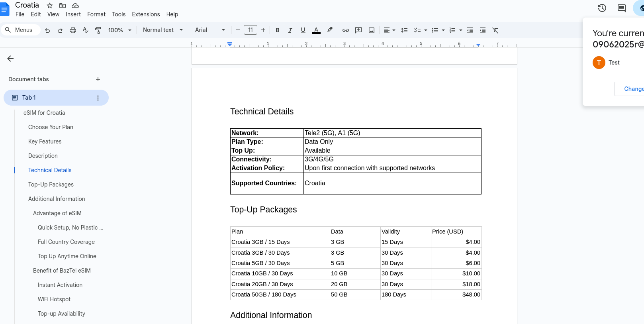
Task: Go to Top-Up Packages outline entry
Action: tap(51, 185)
